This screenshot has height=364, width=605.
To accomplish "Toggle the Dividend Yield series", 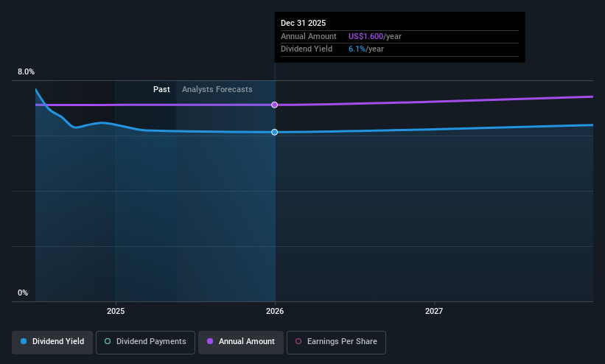I will [x=52, y=342].
